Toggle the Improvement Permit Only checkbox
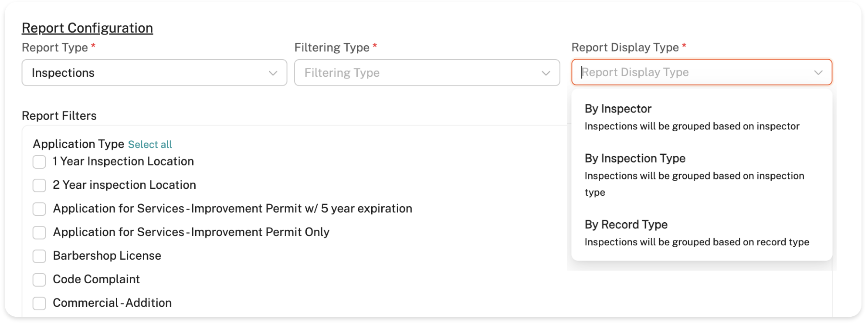 coord(39,233)
